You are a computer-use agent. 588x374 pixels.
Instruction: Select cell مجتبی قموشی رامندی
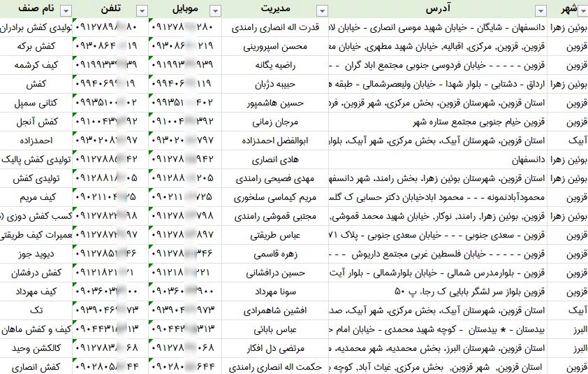tap(275, 216)
